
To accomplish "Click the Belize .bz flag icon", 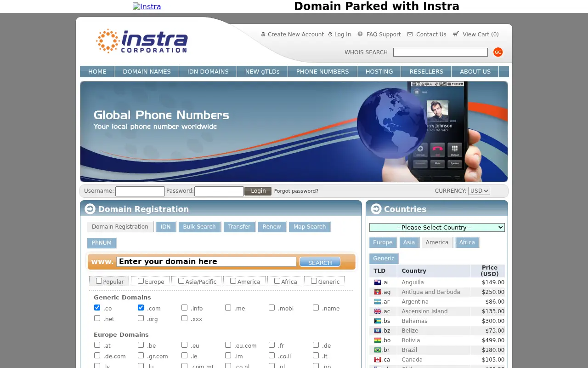I will (x=378, y=331).
